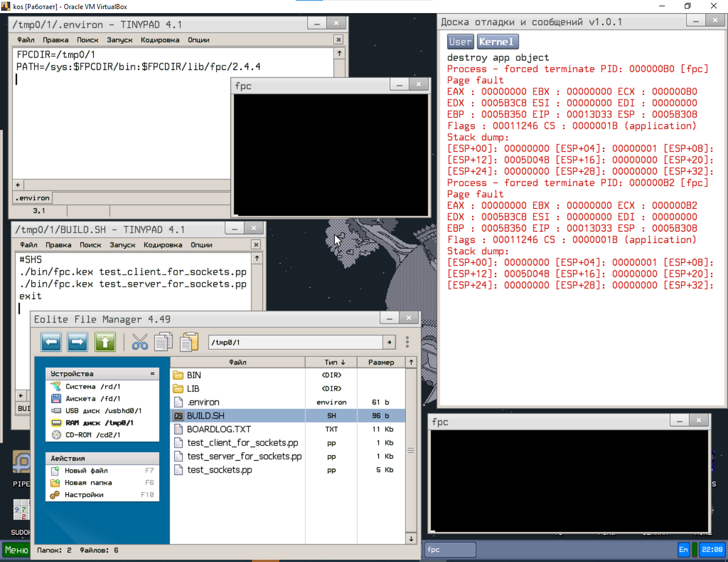Click the copy files icon
Viewport: 728px width, 562px height.
[164, 342]
